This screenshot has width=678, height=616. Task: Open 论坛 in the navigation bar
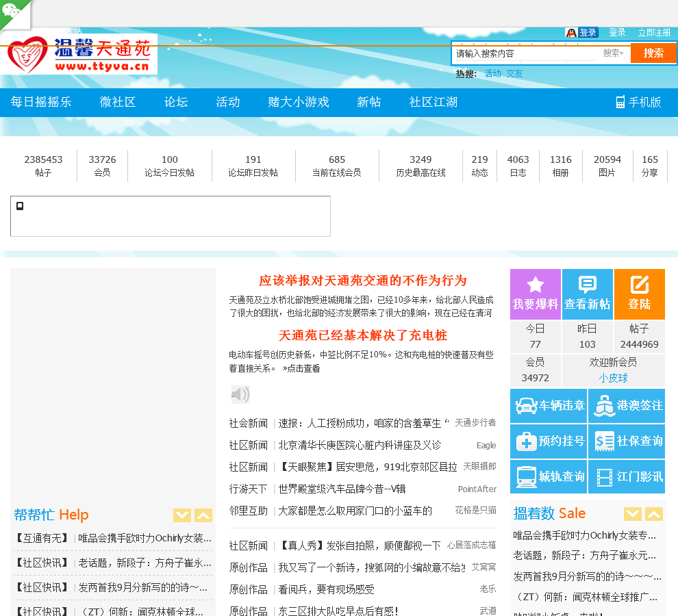pos(176,102)
